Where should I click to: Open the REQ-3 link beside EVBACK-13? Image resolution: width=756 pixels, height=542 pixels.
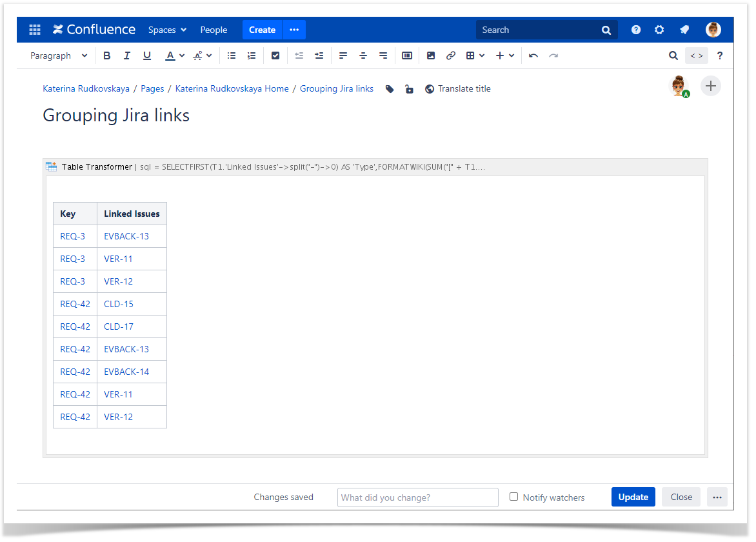(73, 236)
